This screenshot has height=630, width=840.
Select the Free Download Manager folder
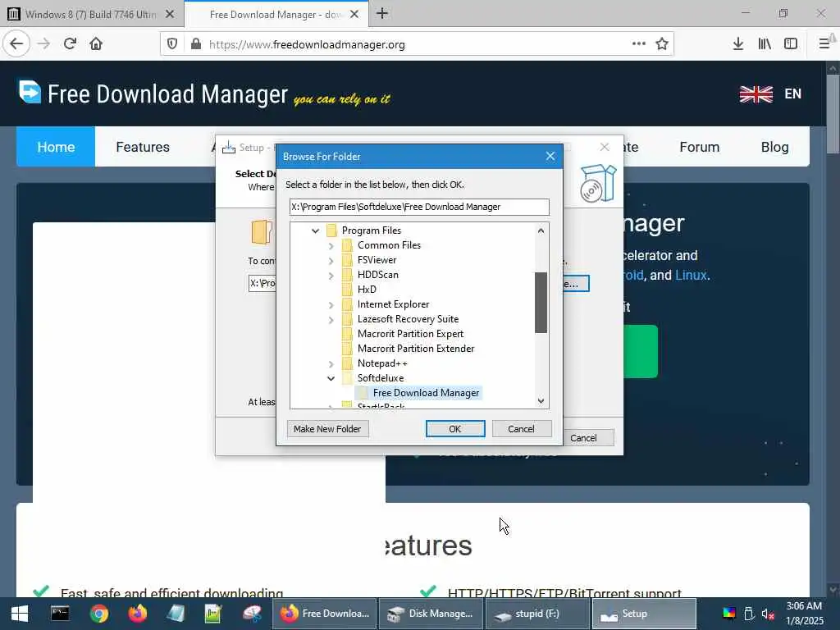pyautogui.click(x=426, y=393)
